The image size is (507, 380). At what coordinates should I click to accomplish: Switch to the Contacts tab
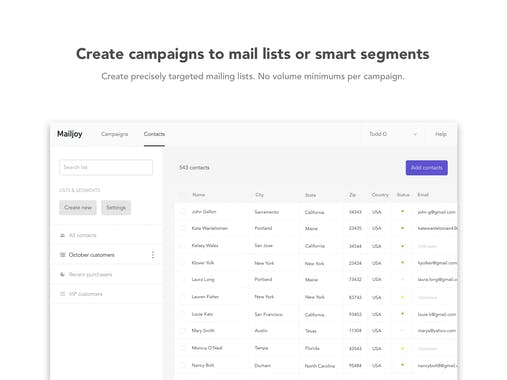154,134
